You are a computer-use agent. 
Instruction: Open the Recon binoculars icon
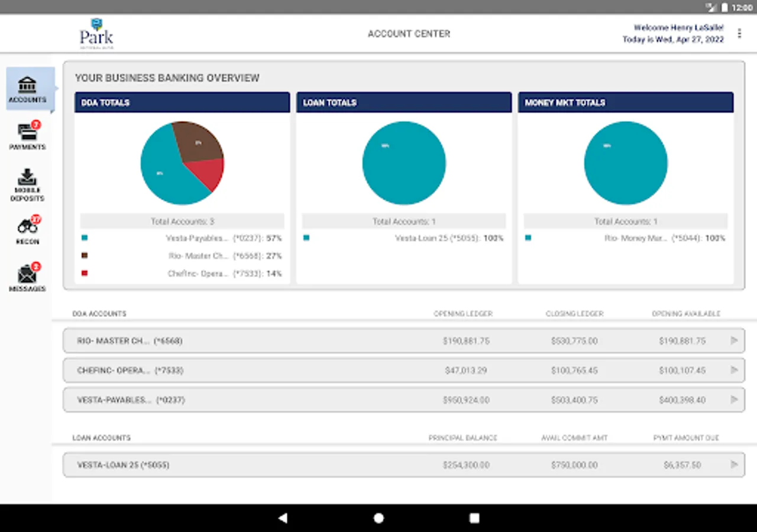pos(28,231)
